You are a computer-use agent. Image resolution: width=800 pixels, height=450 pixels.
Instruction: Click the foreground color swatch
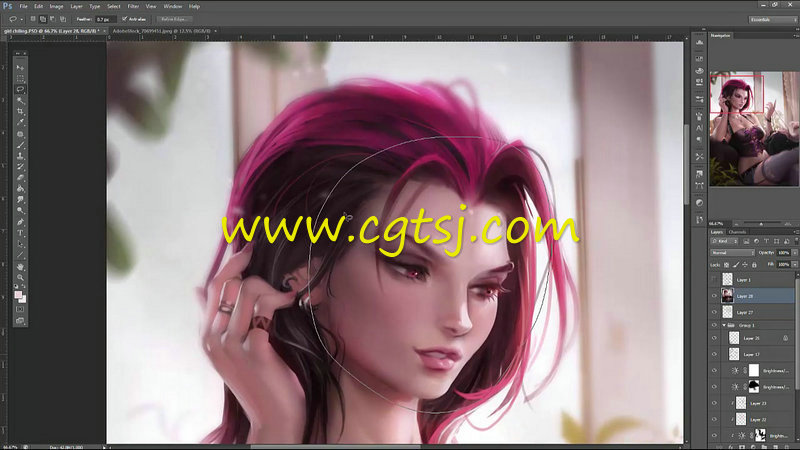click(x=18, y=295)
